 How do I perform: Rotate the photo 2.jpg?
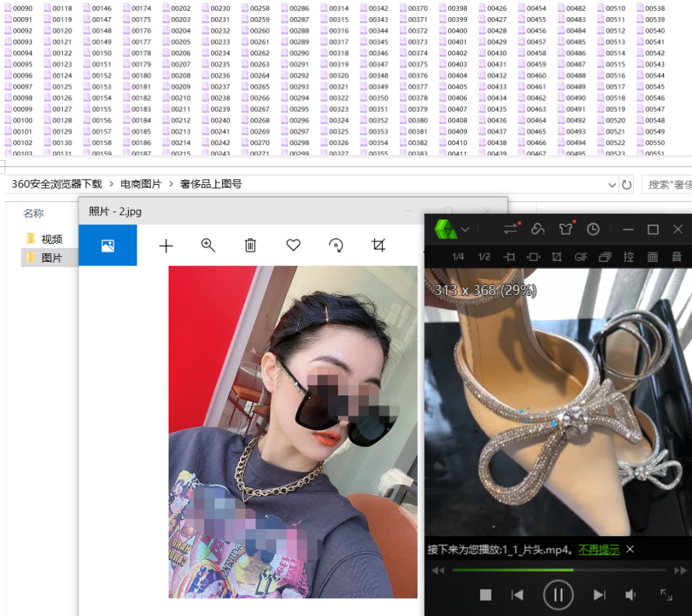336,245
